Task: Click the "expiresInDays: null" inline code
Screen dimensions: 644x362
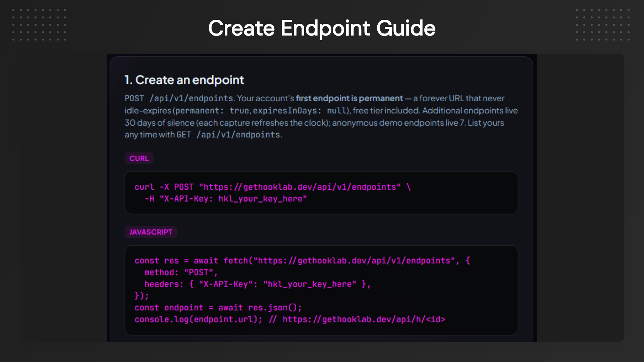Action: tap(300, 111)
